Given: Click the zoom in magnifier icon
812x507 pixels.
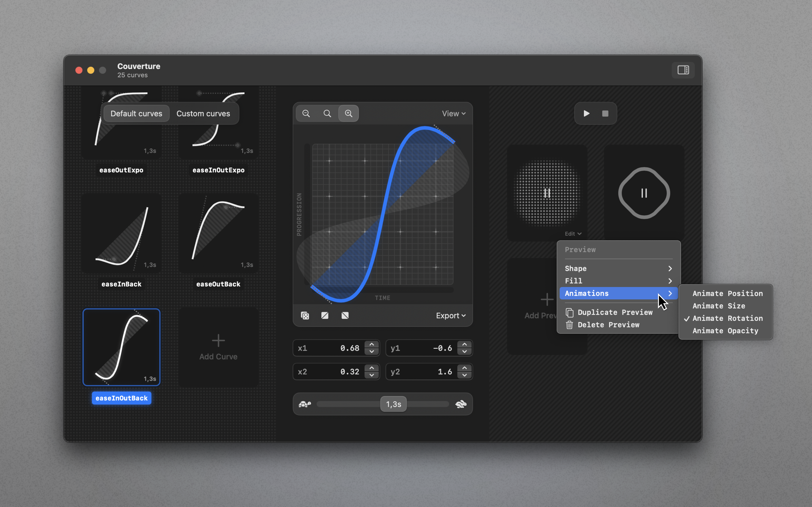Looking at the screenshot, I should tap(348, 113).
